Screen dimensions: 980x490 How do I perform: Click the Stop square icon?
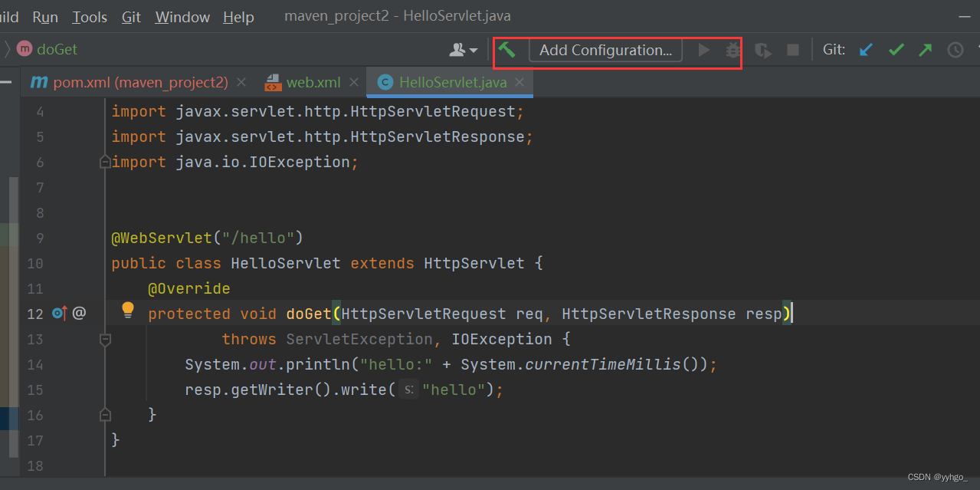coord(793,50)
